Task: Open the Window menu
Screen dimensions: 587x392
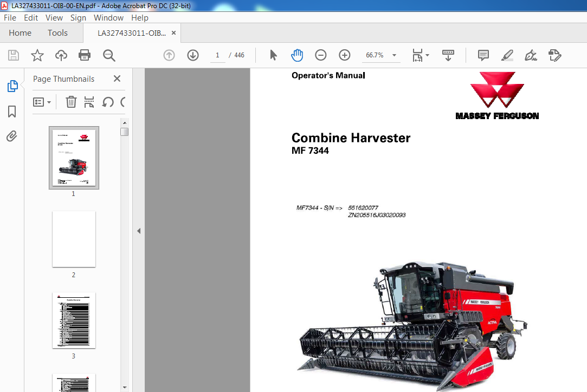Action: tap(108, 17)
